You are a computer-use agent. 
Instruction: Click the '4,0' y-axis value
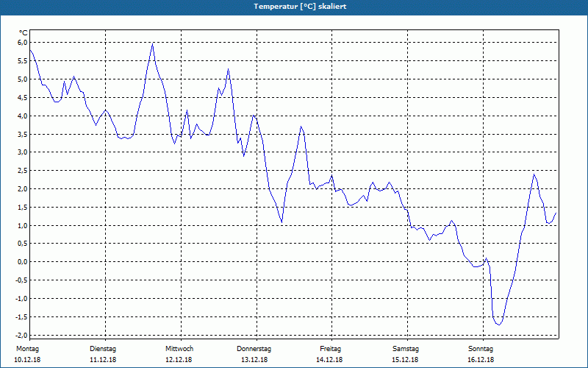23,116
